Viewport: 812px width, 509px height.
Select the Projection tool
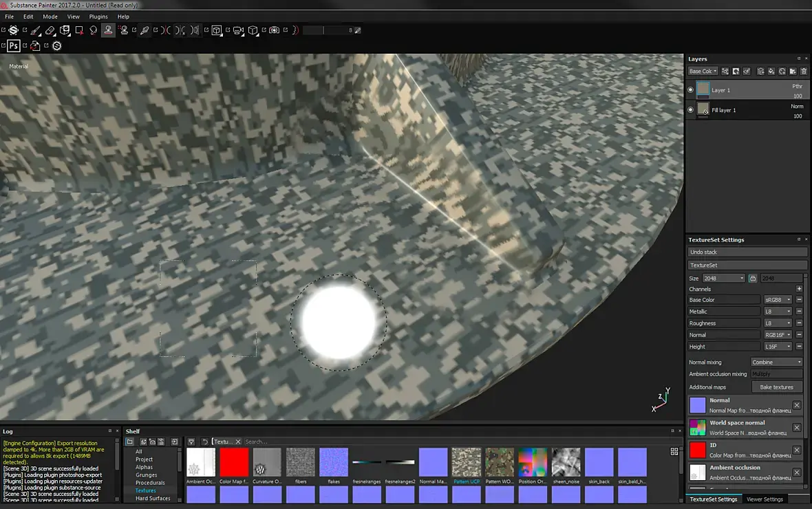coord(65,30)
